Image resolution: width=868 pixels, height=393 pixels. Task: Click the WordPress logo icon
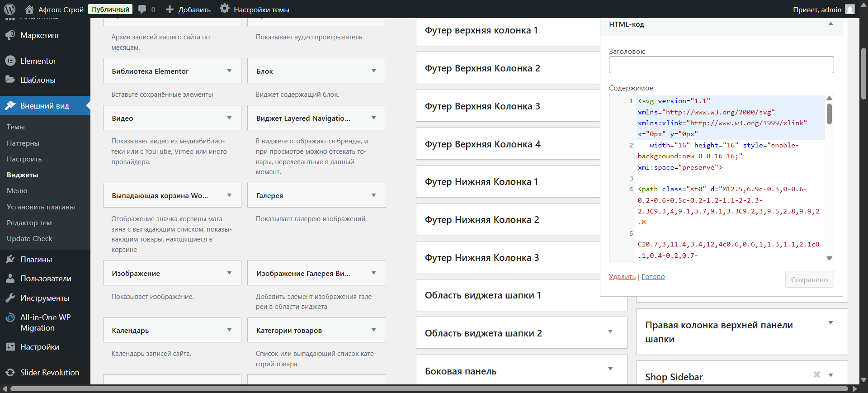tap(9, 9)
